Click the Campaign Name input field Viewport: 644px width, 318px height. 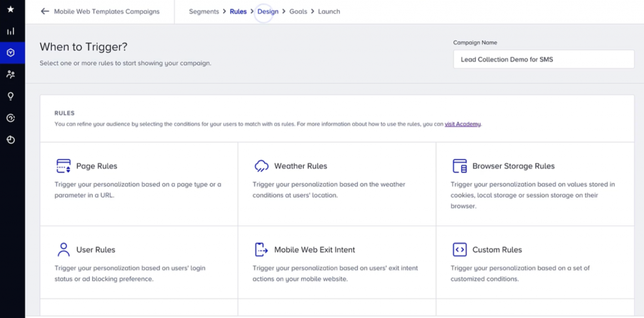coord(543,60)
